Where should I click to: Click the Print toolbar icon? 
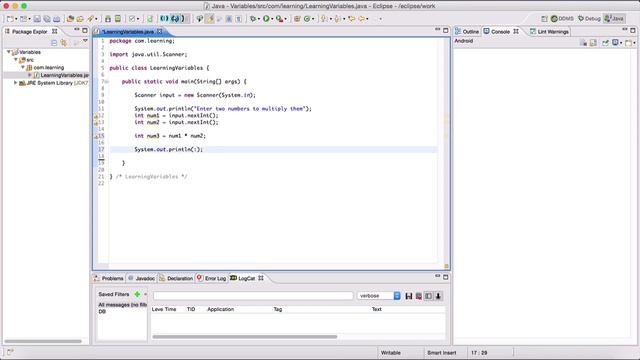pos(56,19)
